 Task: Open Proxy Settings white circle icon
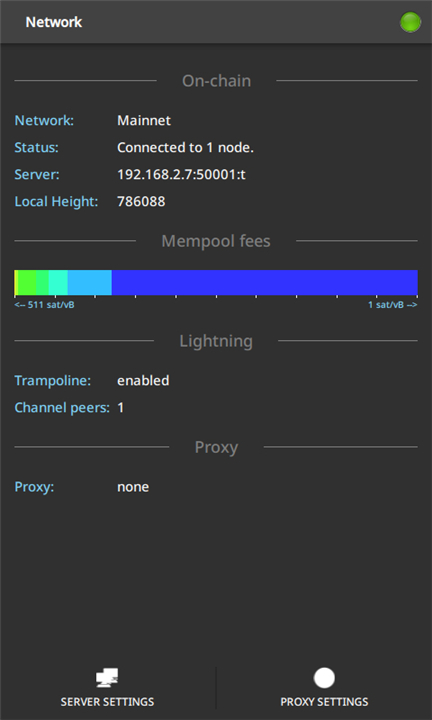(324, 678)
